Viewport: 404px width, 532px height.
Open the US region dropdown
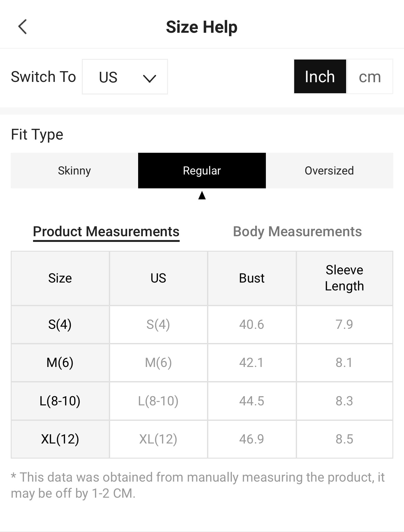pyautogui.click(x=125, y=77)
